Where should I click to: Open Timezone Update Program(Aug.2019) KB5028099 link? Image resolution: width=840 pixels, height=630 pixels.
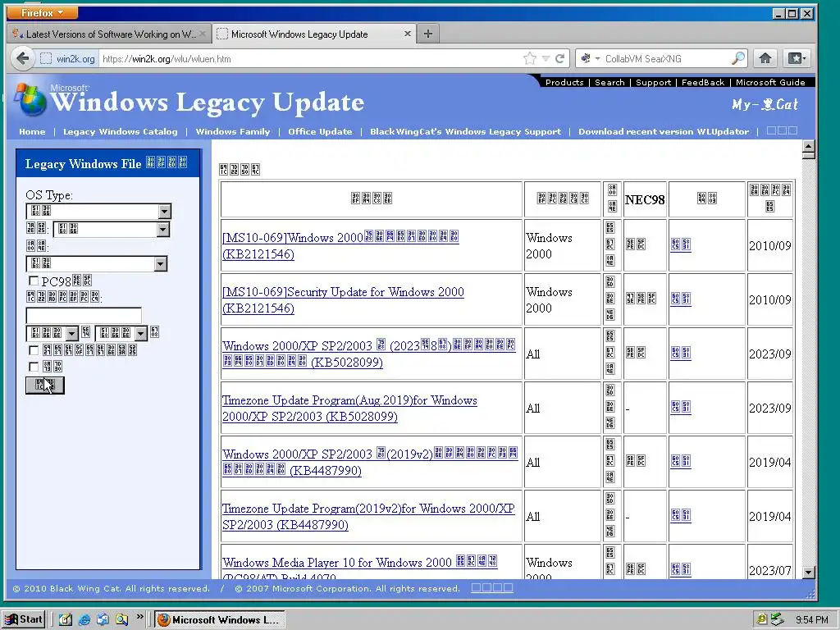(349, 409)
